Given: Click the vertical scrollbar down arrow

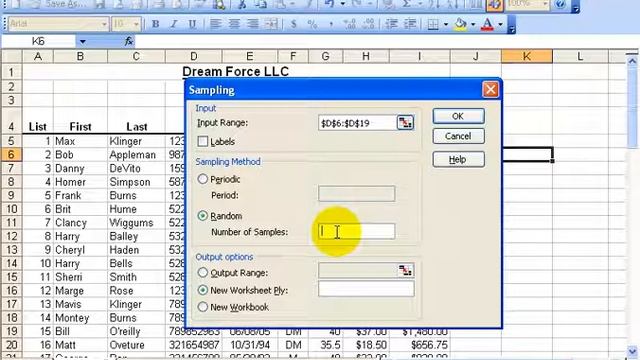Looking at the screenshot, I should pyautogui.click(x=632, y=351).
